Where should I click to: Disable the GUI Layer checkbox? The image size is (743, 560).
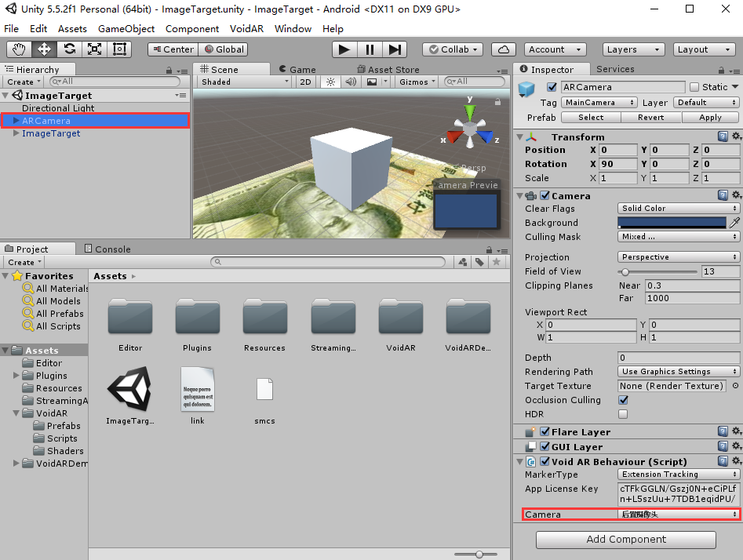coord(545,446)
